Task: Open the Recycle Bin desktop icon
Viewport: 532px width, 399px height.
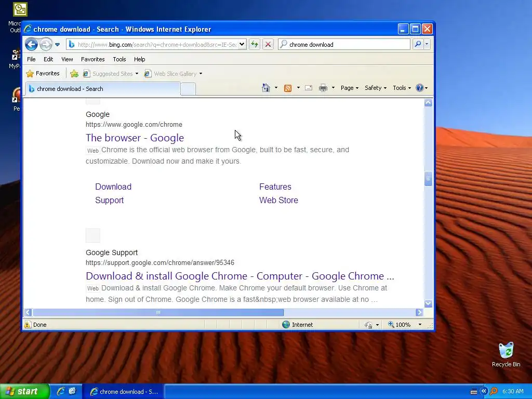Action: coord(506,355)
